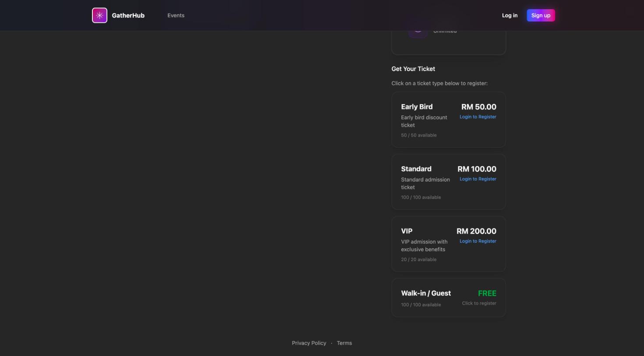Image resolution: width=644 pixels, height=356 pixels.
Task: Open the Events menu item
Action: [x=176, y=15]
